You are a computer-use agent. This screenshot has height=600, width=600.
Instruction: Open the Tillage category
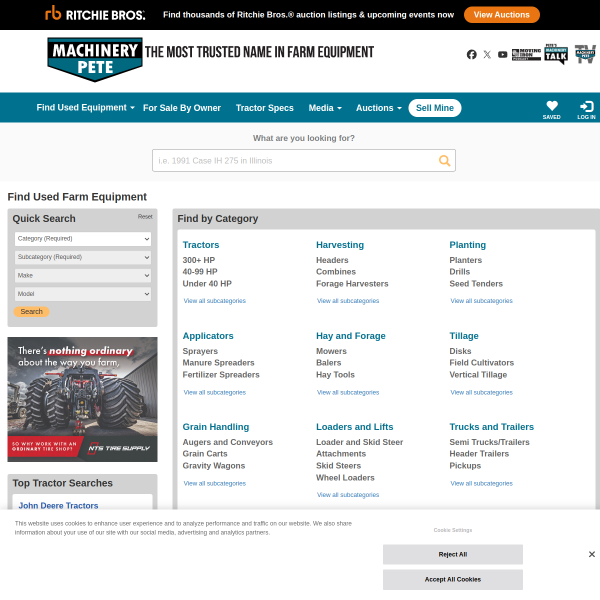pos(464,336)
